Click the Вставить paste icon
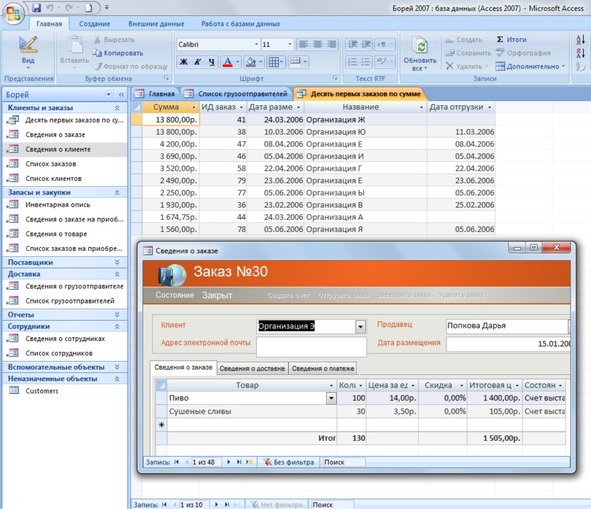 [75, 45]
